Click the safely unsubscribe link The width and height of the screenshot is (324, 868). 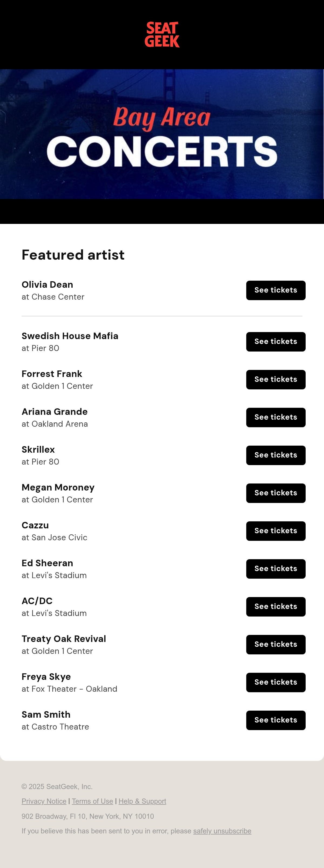(222, 831)
